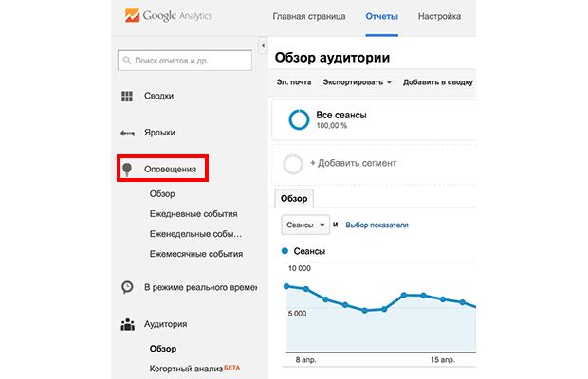Click the search reports input field

point(185,61)
